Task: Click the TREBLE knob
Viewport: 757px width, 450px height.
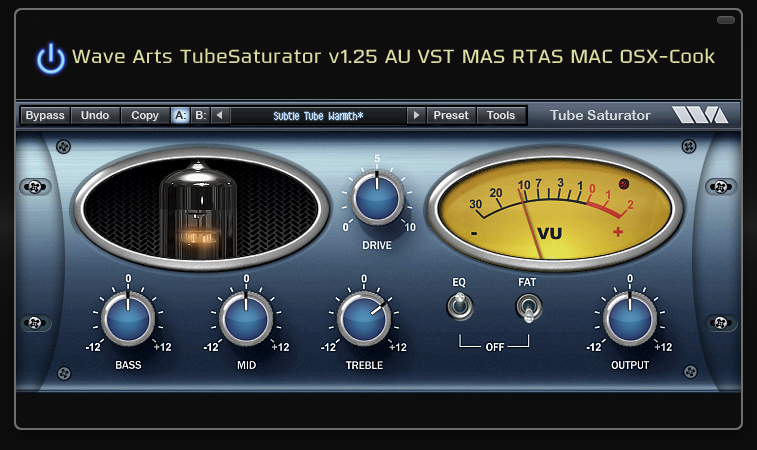Action: coord(364,319)
